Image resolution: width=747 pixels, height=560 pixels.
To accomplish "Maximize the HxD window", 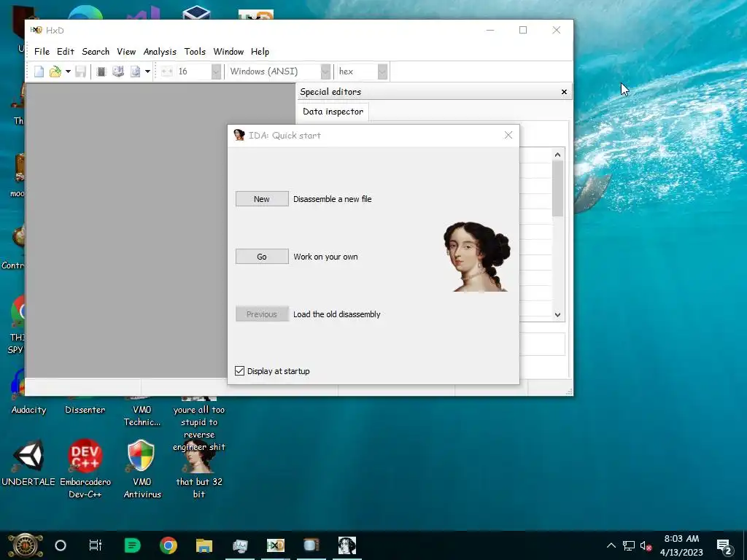I will click(523, 30).
